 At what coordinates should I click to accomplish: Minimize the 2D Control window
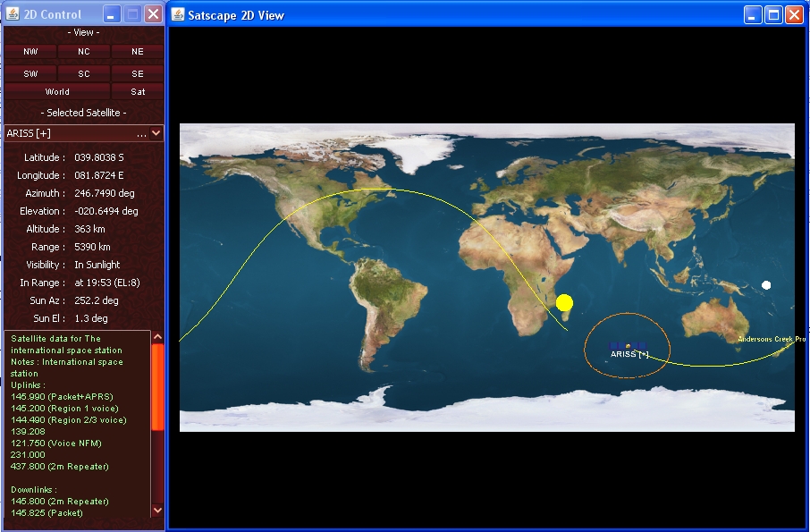111,14
